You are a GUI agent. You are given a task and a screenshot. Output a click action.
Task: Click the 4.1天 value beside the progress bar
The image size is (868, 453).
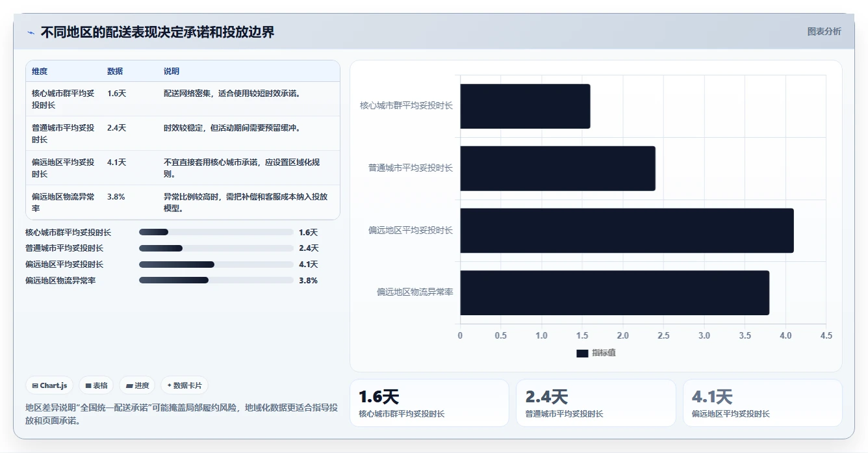(x=309, y=265)
